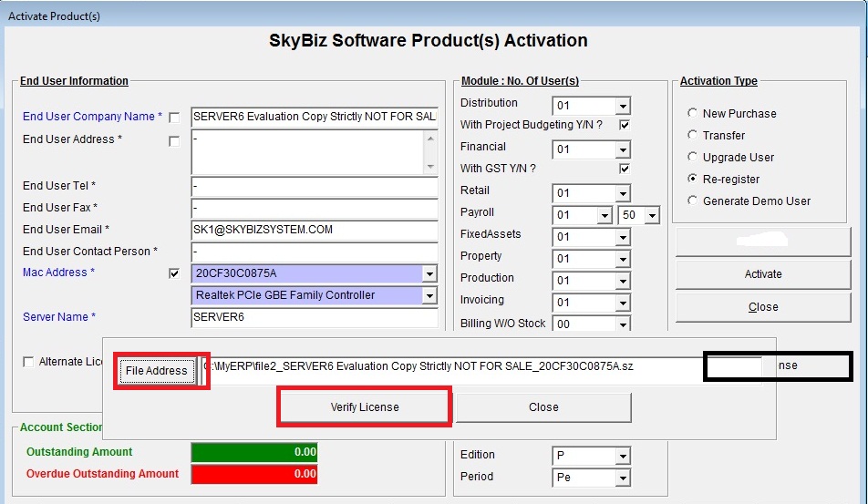Click the End User Fax field
The height and width of the screenshot is (504, 868).
[x=315, y=208]
